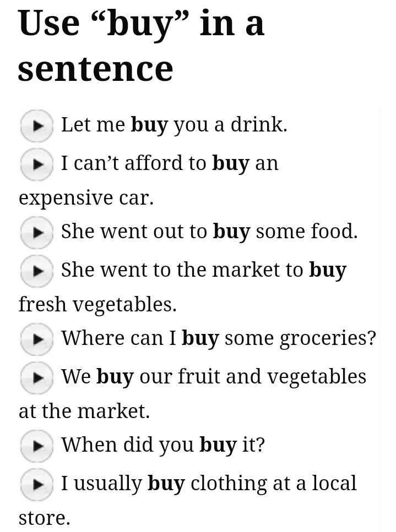Click the bold "buy" before "some groceries"
The height and width of the screenshot is (532, 396).
[x=200, y=338]
